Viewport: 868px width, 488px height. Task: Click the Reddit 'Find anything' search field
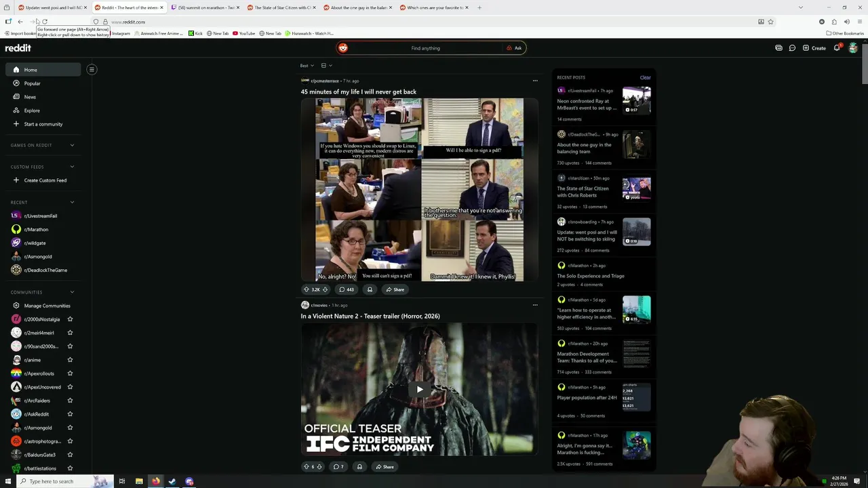click(x=425, y=48)
